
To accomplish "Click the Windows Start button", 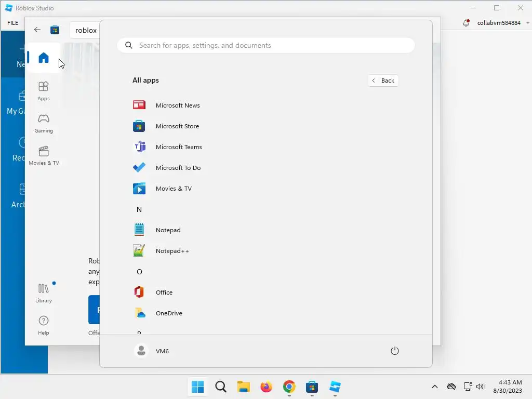I will (197, 387).
